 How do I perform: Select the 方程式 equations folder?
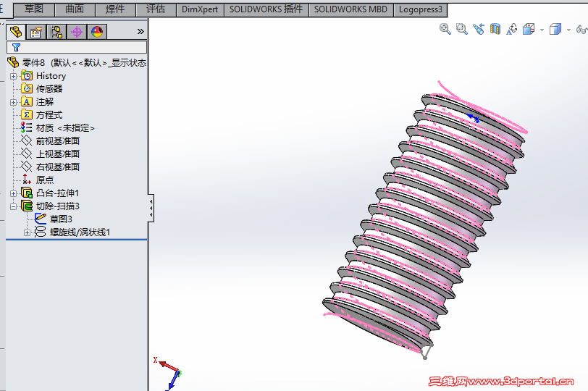coord(49,115)
